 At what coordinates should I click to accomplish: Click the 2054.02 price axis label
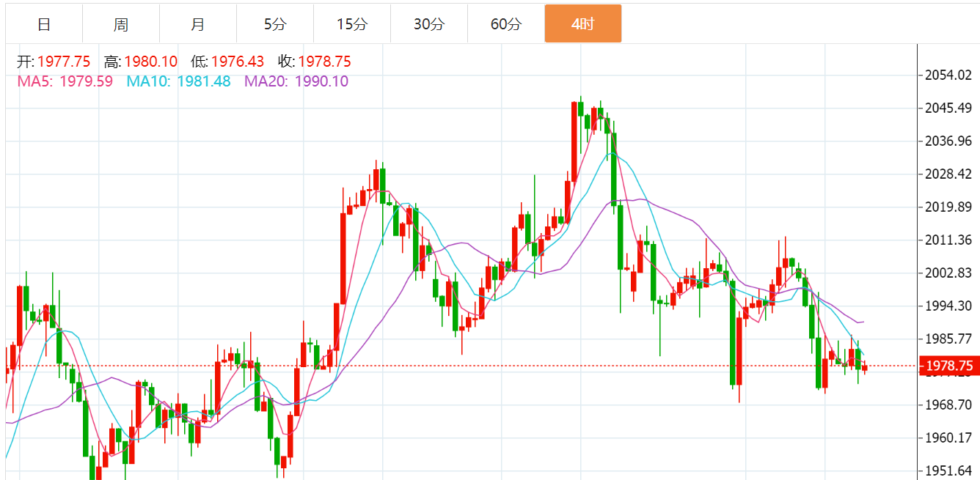tap(949, 75)
